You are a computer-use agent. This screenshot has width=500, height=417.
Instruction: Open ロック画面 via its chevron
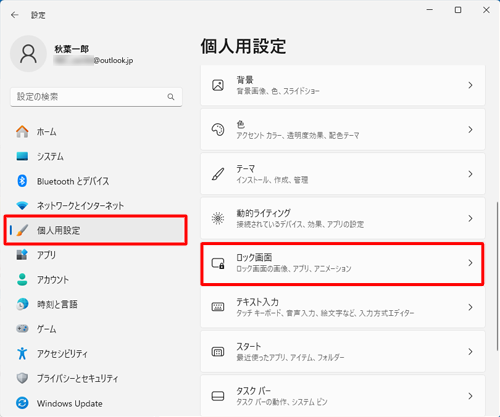coord(470,263)
